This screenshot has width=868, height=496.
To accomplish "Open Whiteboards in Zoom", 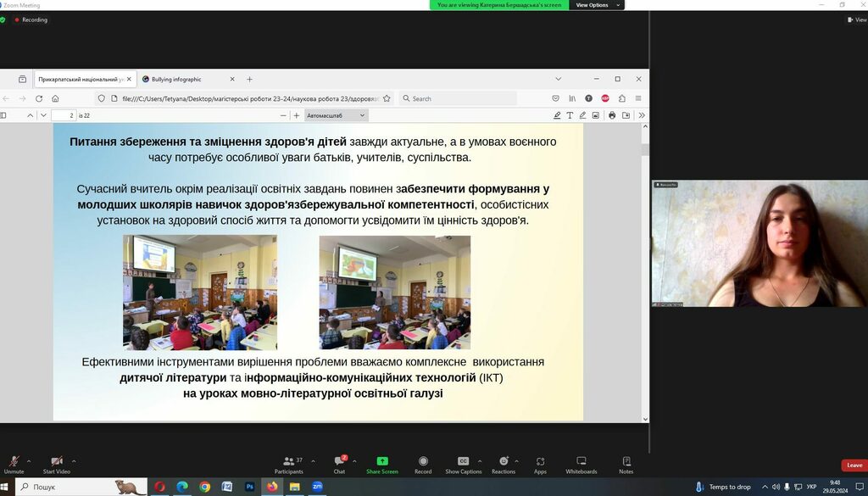I will [581, 463].
